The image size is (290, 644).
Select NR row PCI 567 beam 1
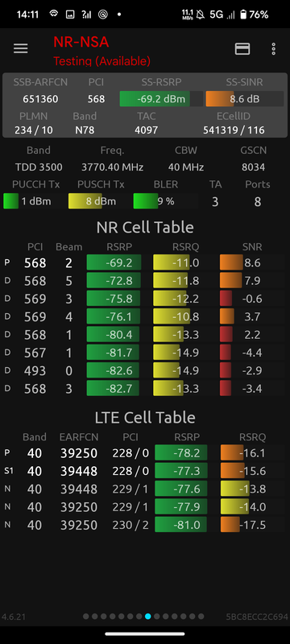pyautogui.click(x=145, y=353)
